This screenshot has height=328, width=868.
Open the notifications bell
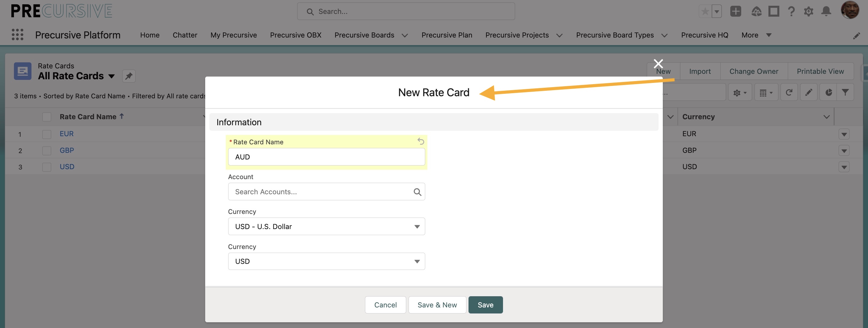tap(826, 11)
